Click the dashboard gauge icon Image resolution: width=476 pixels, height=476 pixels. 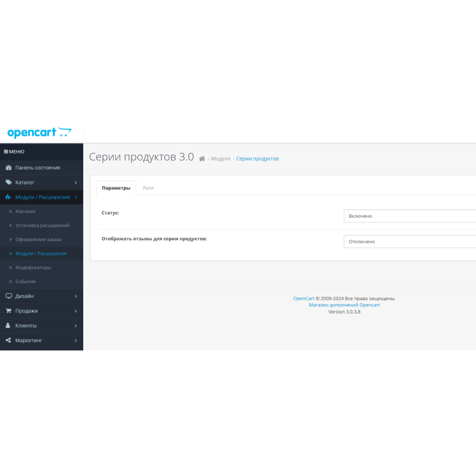coord(8,168)
